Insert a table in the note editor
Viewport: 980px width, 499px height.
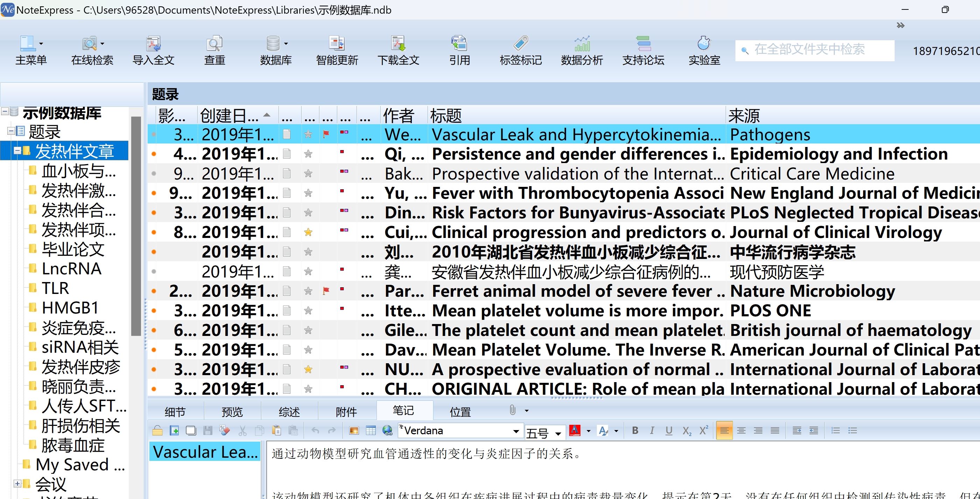coord(371,430)
